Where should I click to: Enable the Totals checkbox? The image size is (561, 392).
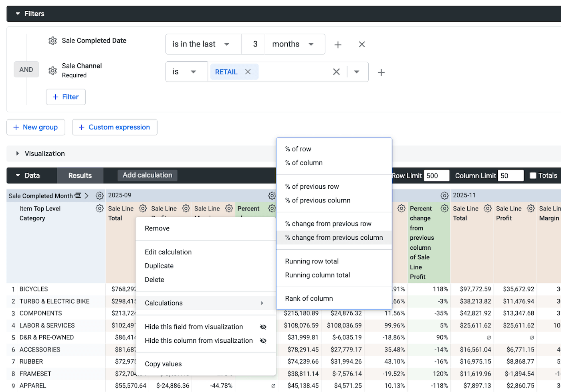[x=533, y=175]
